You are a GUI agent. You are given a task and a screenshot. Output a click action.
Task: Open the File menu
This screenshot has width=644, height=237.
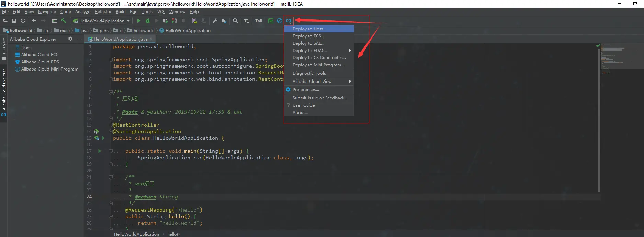tap(5, 11)
